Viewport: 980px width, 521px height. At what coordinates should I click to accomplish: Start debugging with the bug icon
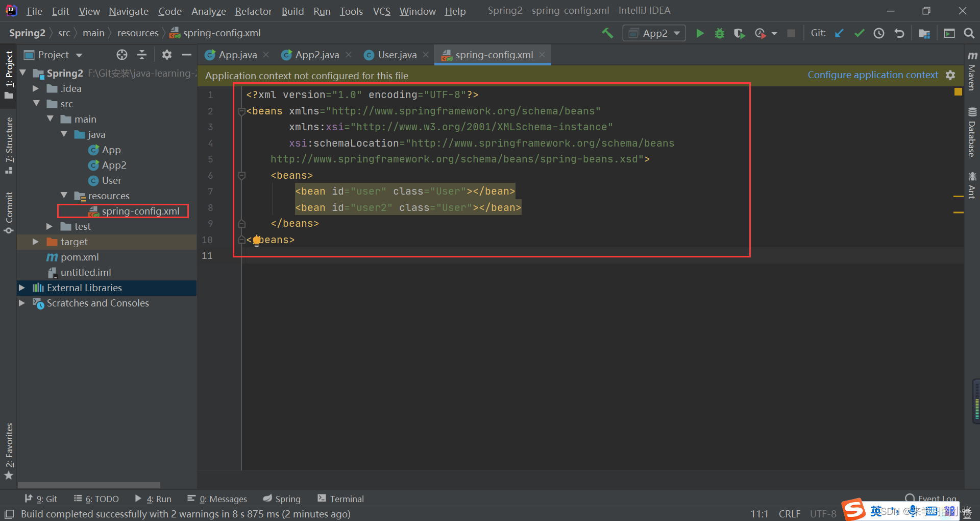[720, 33]
